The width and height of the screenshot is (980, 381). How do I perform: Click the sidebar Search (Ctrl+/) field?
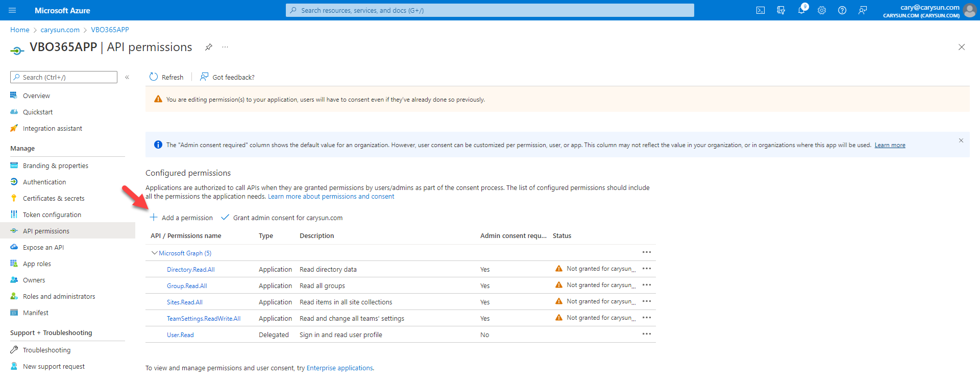[x=64, y=77]
